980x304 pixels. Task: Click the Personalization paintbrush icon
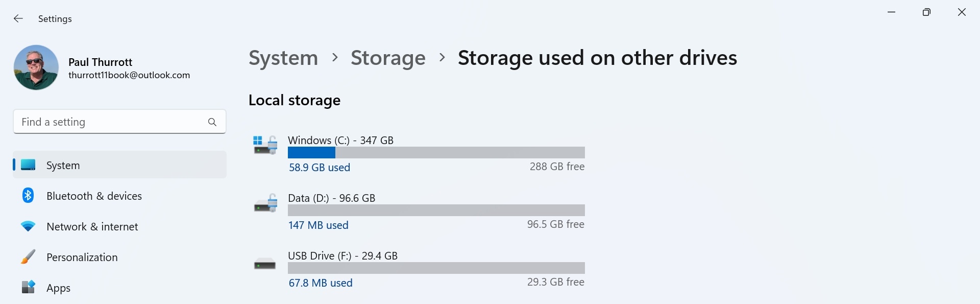tap(28, 257)
